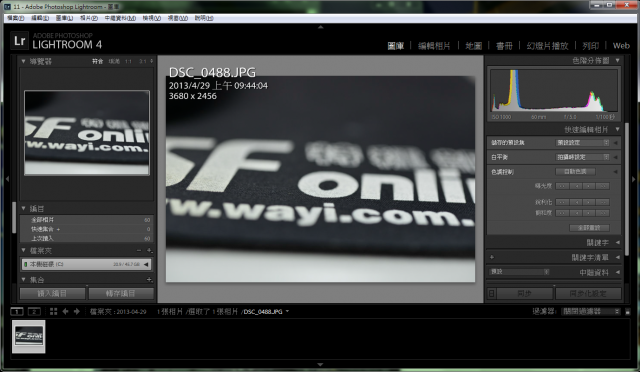Decrease vibrance by small step
640x372 pixels.
[x=576, y=213]
